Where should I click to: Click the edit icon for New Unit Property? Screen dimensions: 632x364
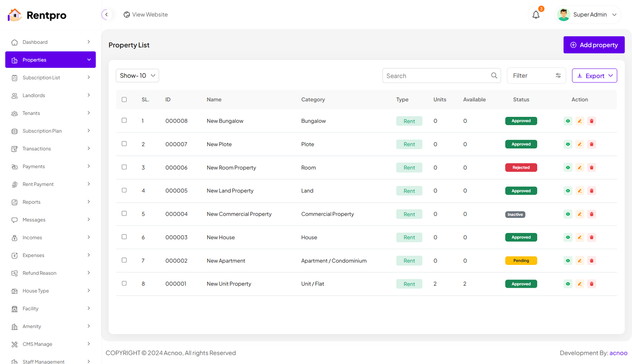point(579,284)
